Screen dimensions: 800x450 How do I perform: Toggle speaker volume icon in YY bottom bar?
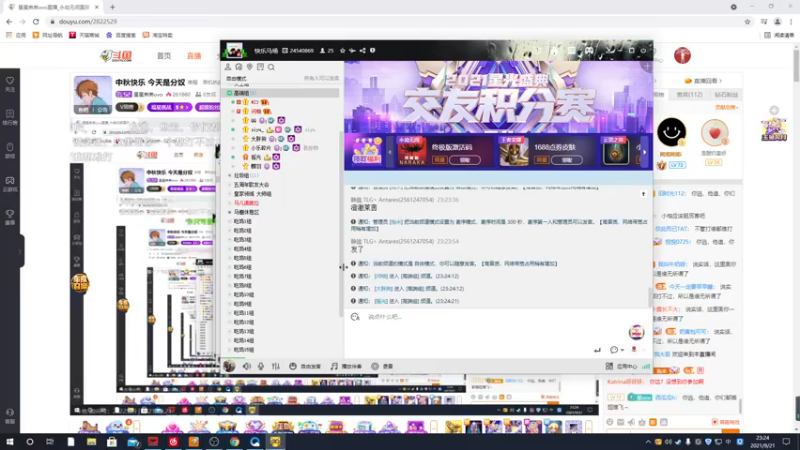click(x=247, y=366)
